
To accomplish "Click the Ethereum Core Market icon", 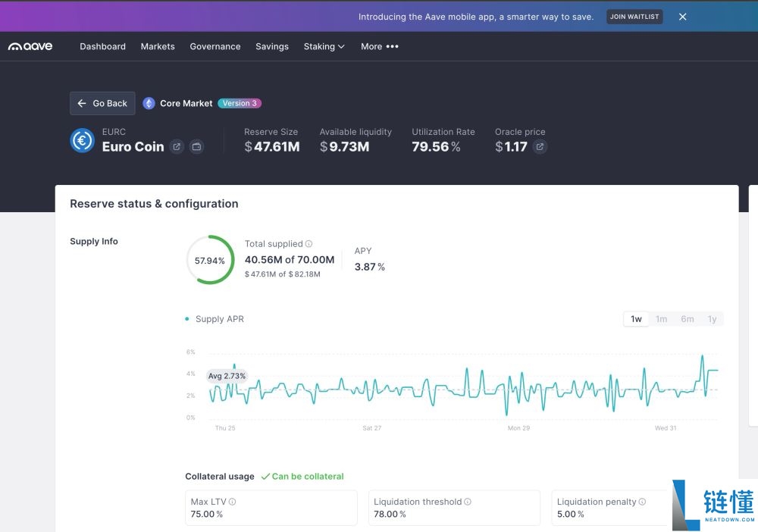I will point(149,103).
